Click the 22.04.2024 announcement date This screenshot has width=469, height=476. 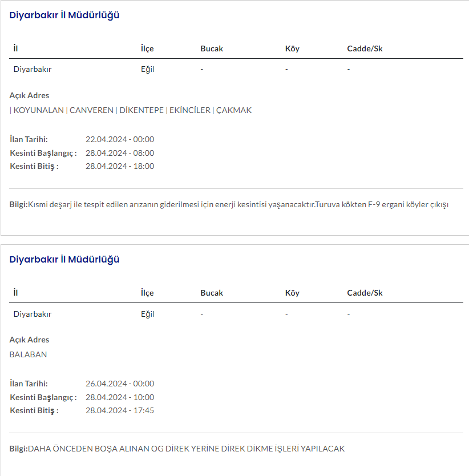[x=120, y=139]
